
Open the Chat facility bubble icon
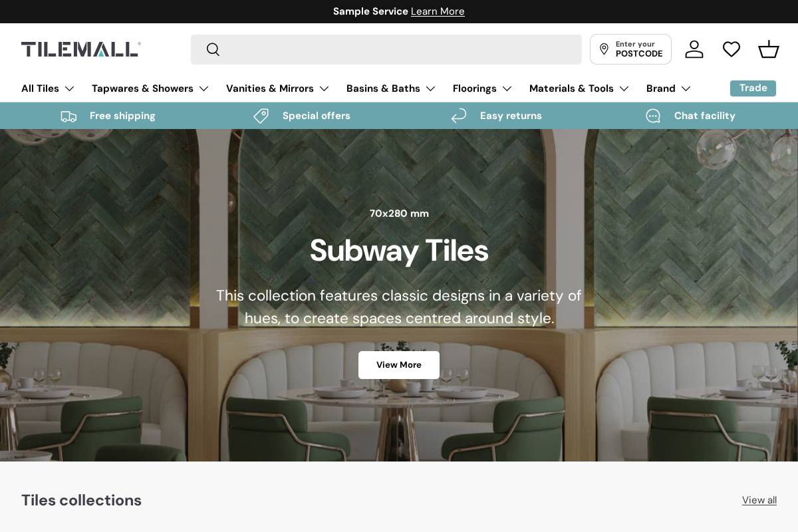pyautogui.click(x=653, y=116)
